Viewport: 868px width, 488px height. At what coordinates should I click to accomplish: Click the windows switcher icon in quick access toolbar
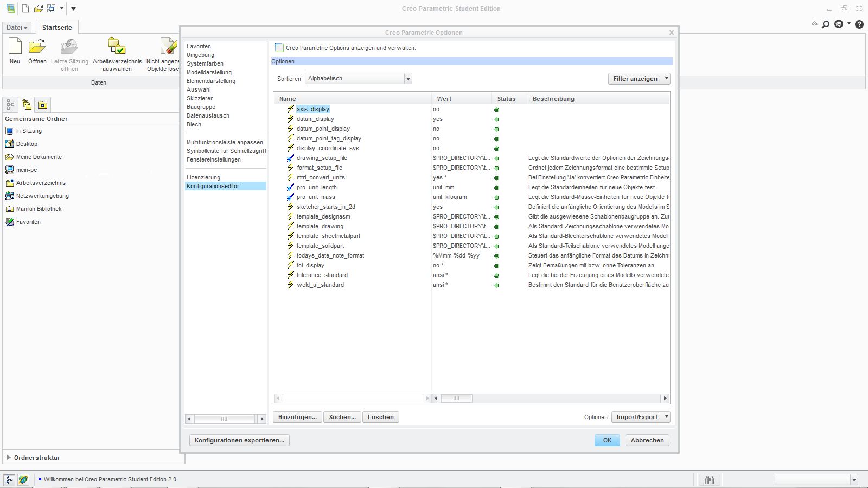click(52, 9)
